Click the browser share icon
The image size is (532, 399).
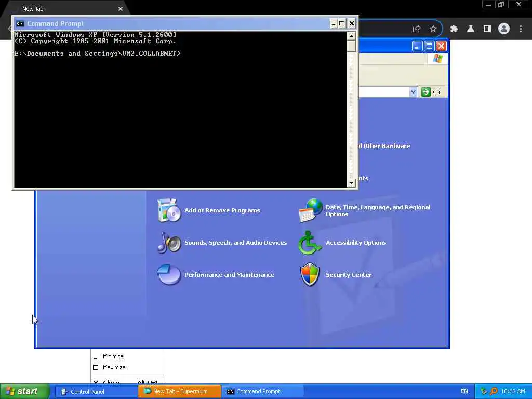click(x=417, y=29)
